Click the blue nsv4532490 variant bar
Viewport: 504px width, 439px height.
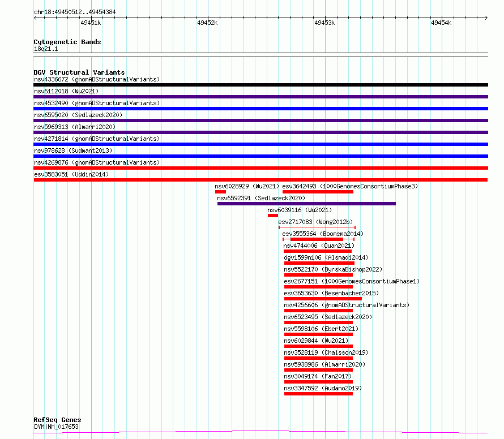pos(260,109)
